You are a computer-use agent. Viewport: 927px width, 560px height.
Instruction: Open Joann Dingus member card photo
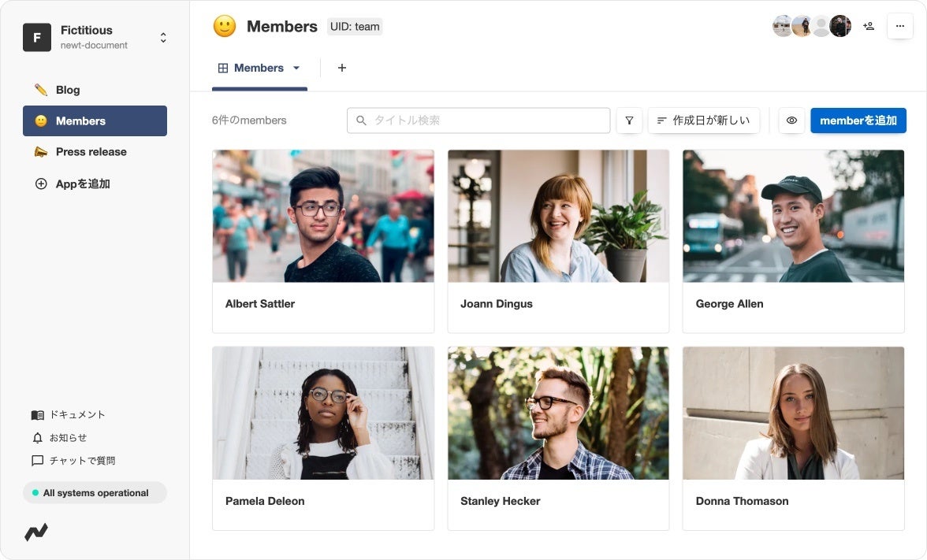[558, 216]
